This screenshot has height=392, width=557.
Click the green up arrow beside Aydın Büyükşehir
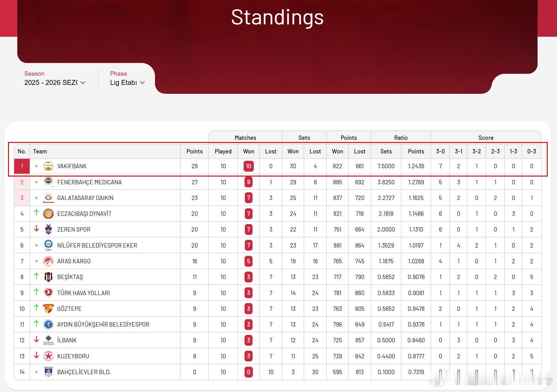tap(36, 323)
